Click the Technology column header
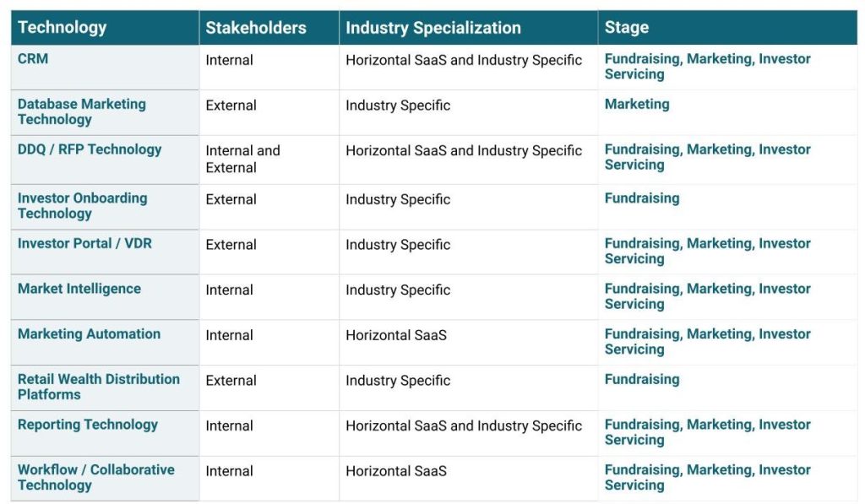Screen dimensions: 865x504 (62, 27)
